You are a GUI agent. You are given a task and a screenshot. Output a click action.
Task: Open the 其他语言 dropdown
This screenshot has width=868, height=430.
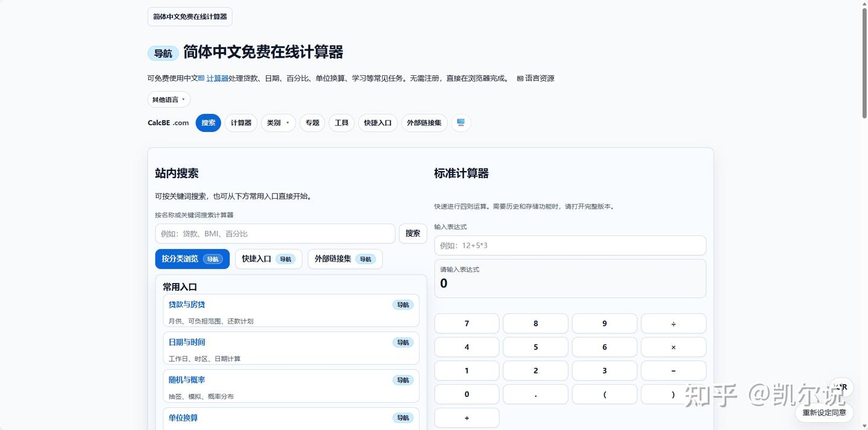click(169, 99)
